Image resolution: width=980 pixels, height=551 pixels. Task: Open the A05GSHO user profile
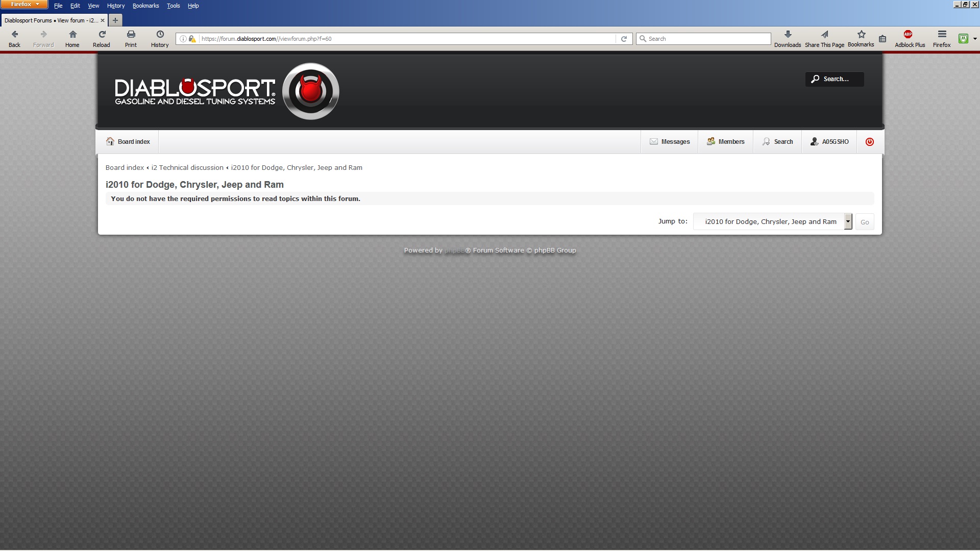[x=829, y=142]
